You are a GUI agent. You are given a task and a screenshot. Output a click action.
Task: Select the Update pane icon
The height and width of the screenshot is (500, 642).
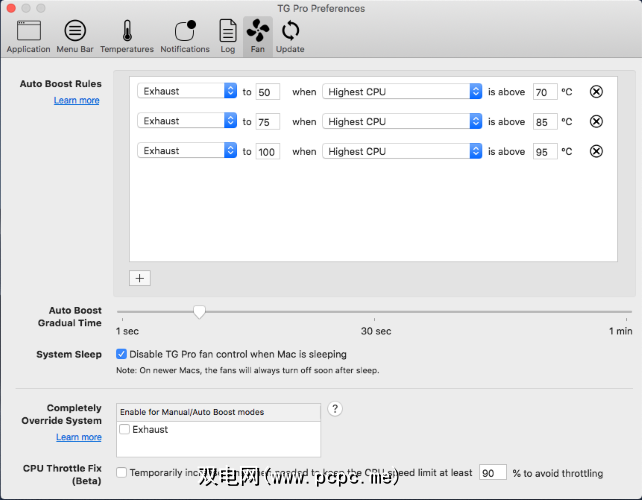290,36
